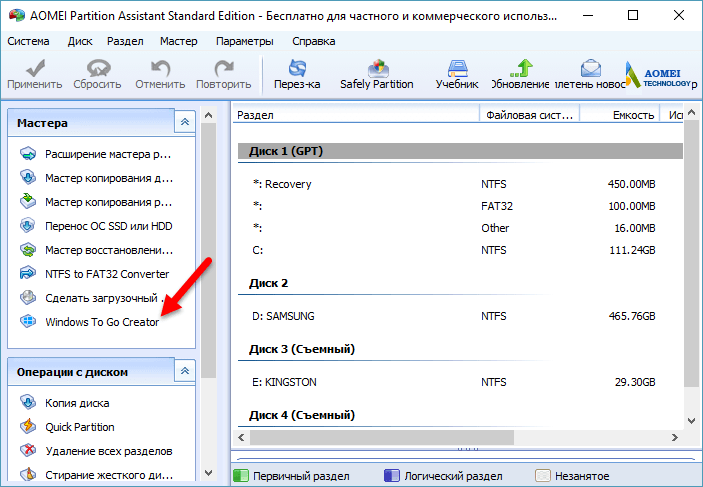
Task: Click the partition list horizontal scrollbar right arrow
Action: 674,437
